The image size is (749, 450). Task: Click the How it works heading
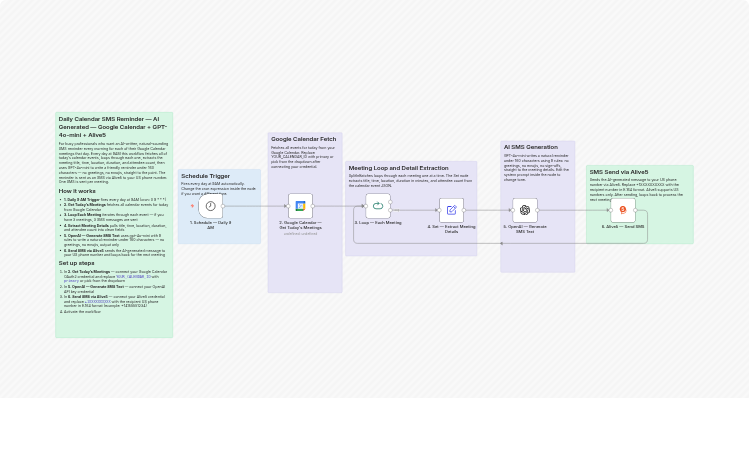point(77,191)
